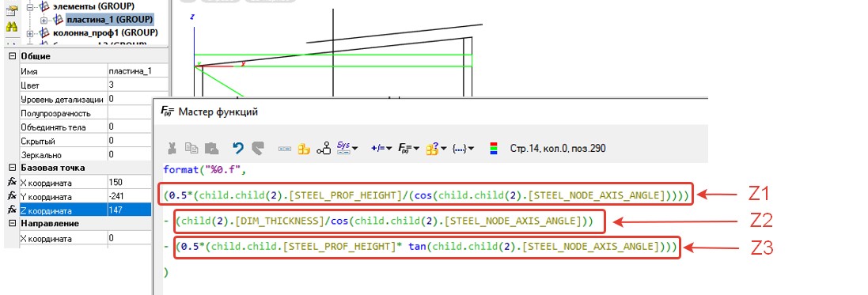Click the binoculars search icon

12,27
